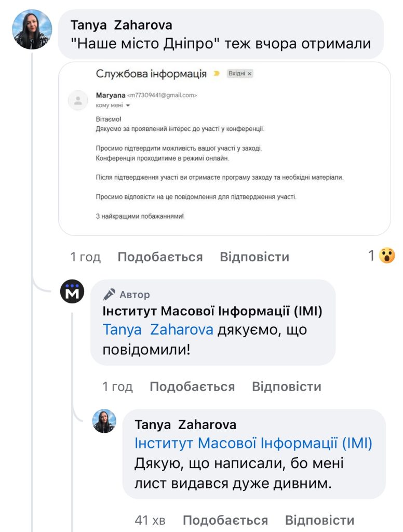Click the microphone Author badge icon

[109, 295]
